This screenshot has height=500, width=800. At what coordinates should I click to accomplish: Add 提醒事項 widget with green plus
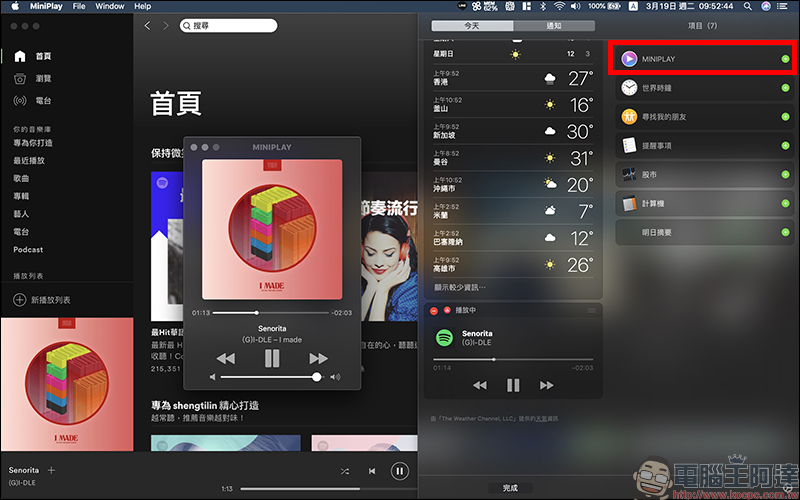(785, 145)
